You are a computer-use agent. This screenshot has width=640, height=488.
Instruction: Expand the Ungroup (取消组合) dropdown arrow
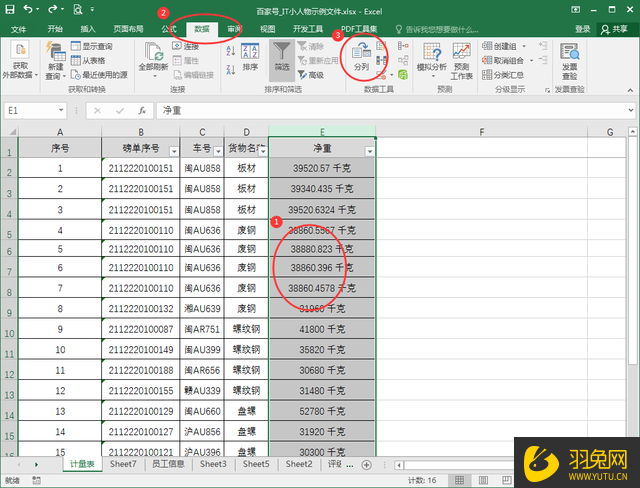531,60
